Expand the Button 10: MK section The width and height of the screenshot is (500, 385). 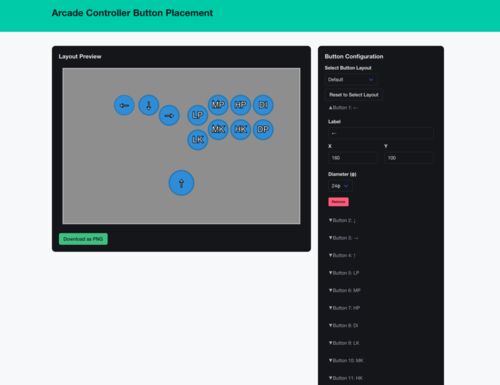click(x=346, y=360)
